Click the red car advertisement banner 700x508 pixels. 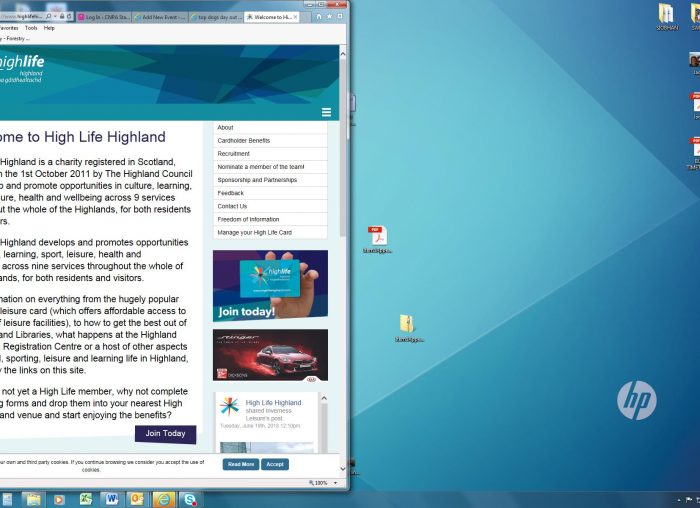270,355
